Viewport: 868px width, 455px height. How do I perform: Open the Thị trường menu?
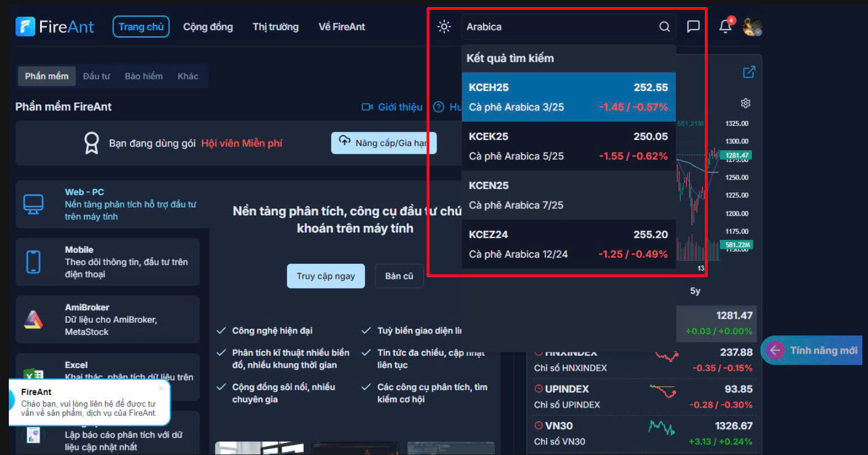click(276, 26)
